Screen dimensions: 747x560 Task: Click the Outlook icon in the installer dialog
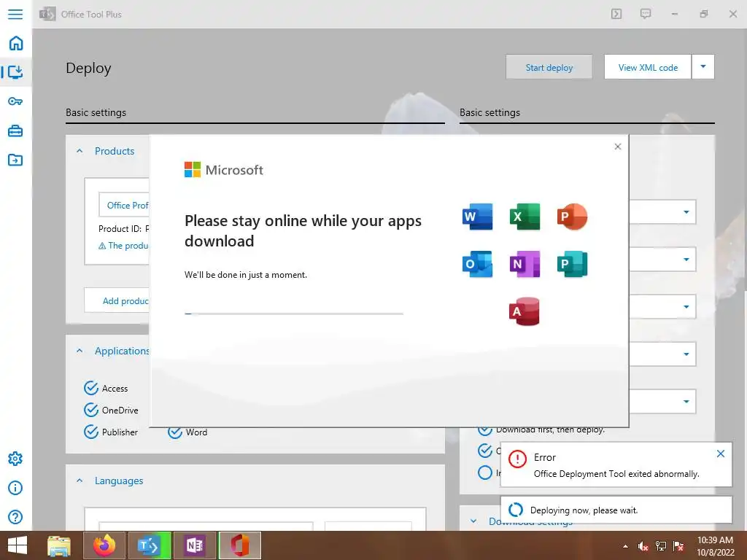point(477,264)
